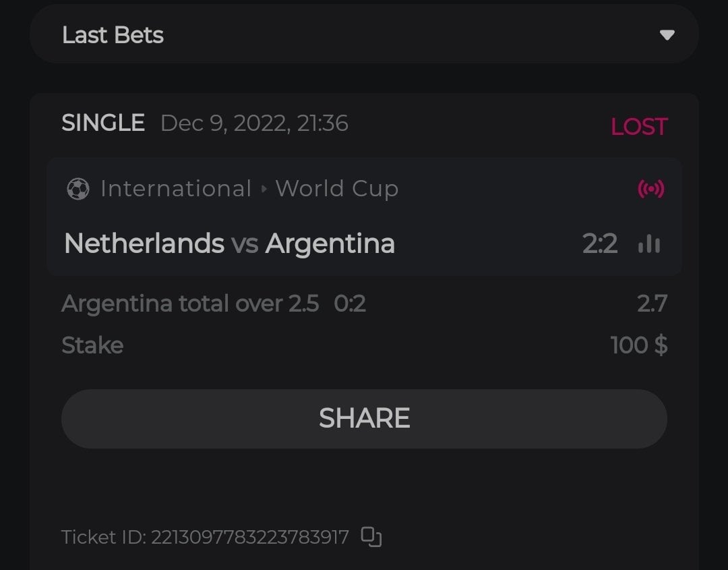Click the 100 $ stake amount
This screenshot has width=728, height=570.
[x=638, y=345]
